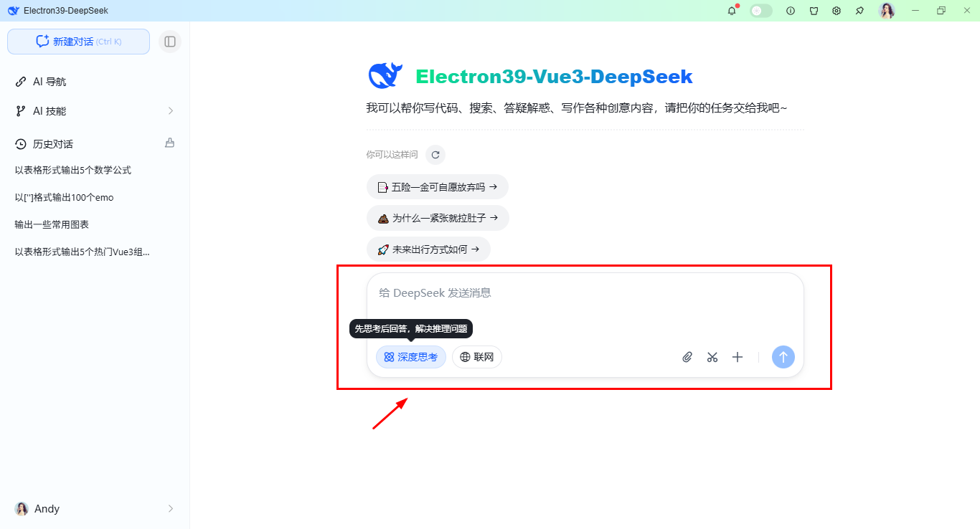The image size is (980, 529).
Task: Clear history with the broom icon
Action: click(170, 143)
